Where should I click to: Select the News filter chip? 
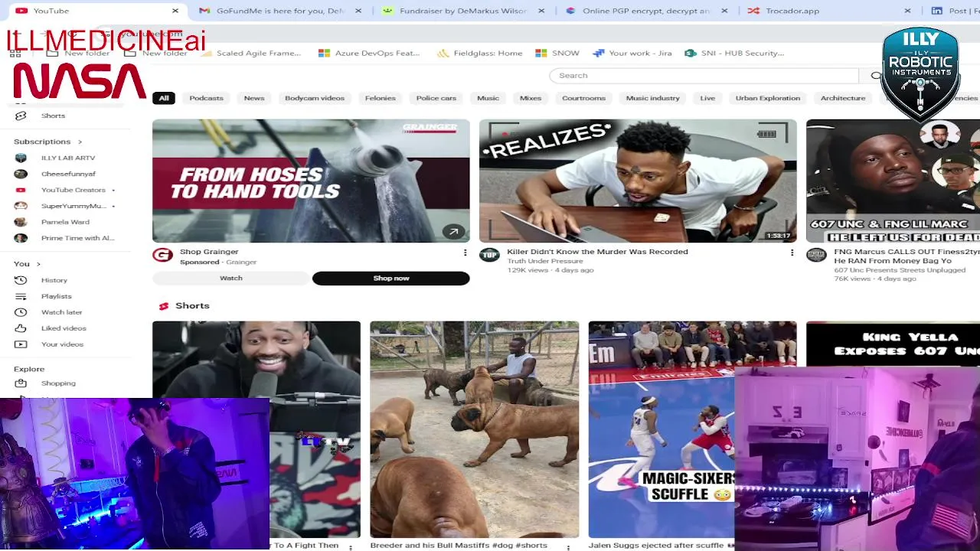point(254,98)
